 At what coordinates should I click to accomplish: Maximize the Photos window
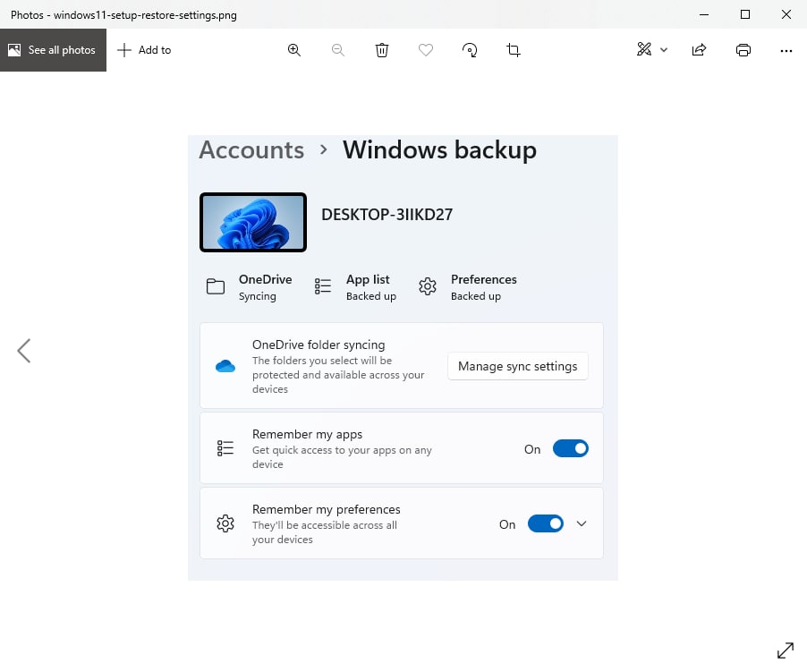[x=744, y=14]
